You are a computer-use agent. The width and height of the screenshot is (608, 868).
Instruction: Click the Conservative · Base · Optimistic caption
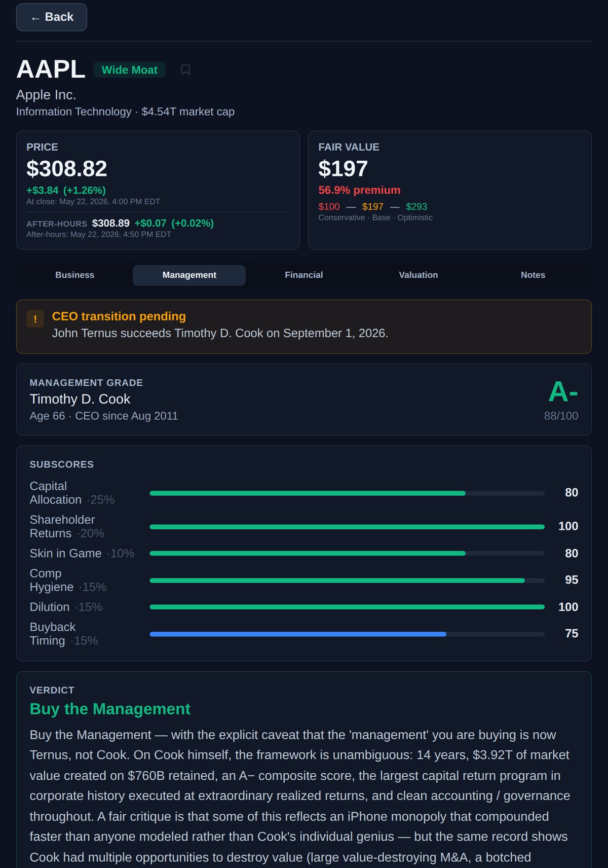point(375,218)
